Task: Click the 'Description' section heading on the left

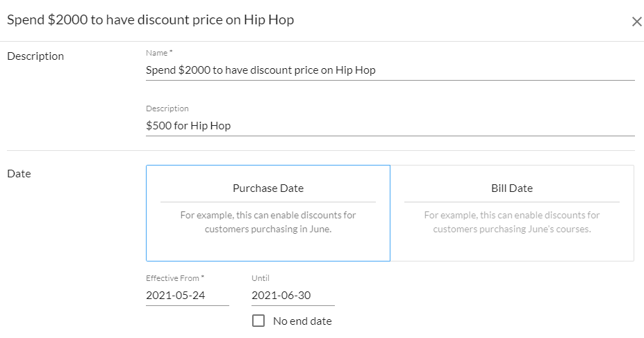Action: point(35,56)
